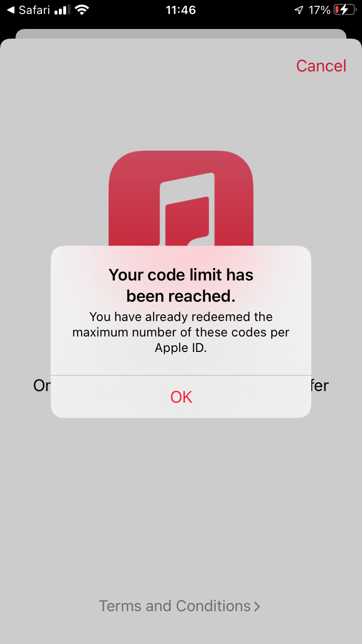The width and height of the screenshot is (362, 644).
Task: Return to Safari via status bar label
Action: pos(34,10)
